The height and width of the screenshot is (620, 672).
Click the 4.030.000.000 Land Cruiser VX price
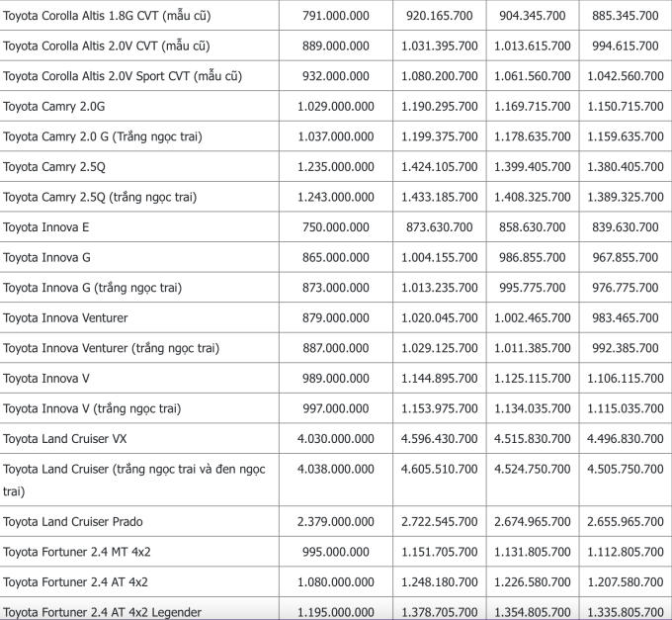[x=335, y=438]
